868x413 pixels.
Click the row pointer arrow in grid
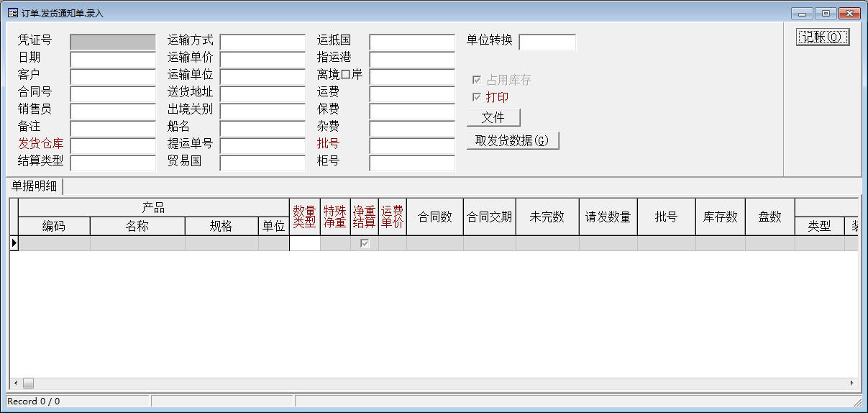pos(14,243)
